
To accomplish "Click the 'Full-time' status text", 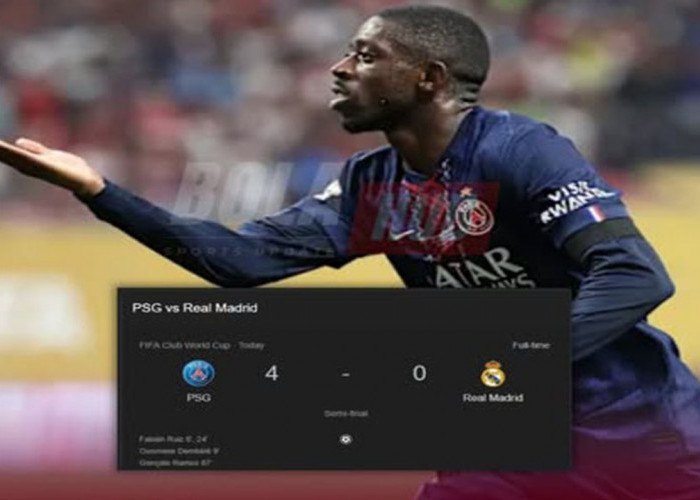I will click(x=531, y=345).
